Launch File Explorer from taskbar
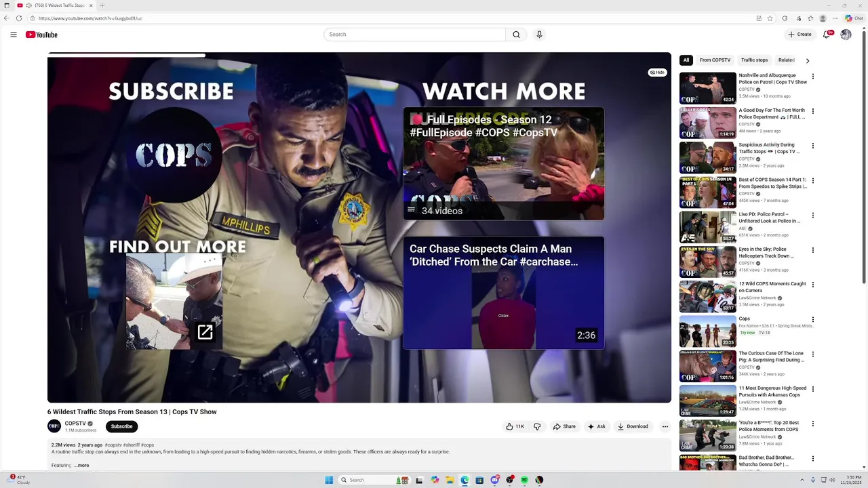Image resolution: width=868 pixels, height=488 pixels. pyautogui.click(x=450, y=480)
